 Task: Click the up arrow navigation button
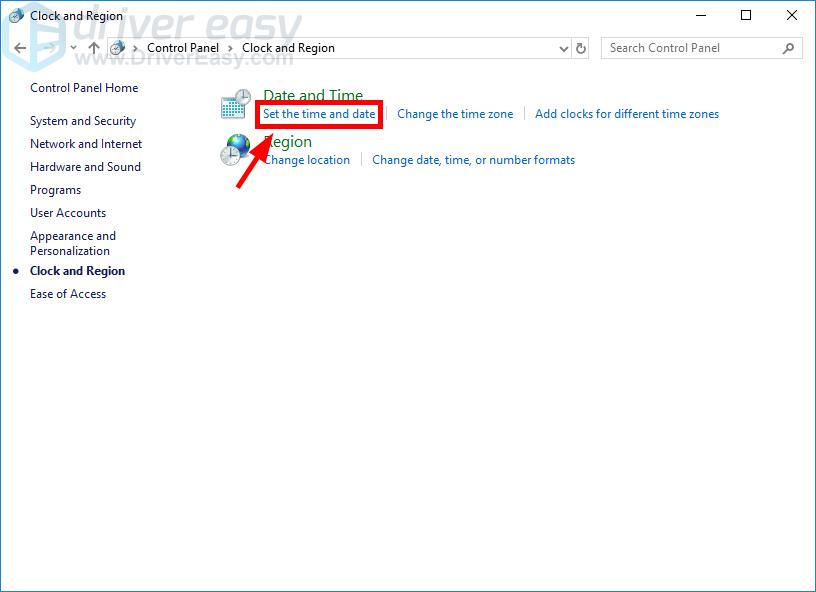coord(94,48)
